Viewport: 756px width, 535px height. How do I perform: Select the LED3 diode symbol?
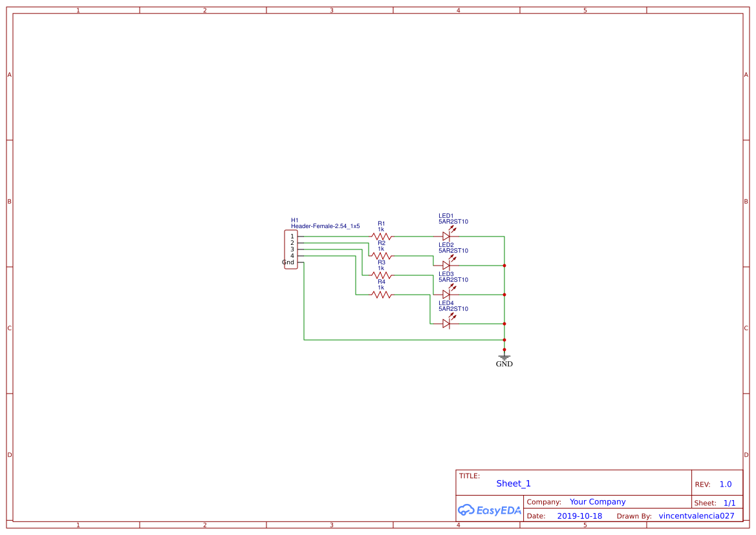(447, 292)
